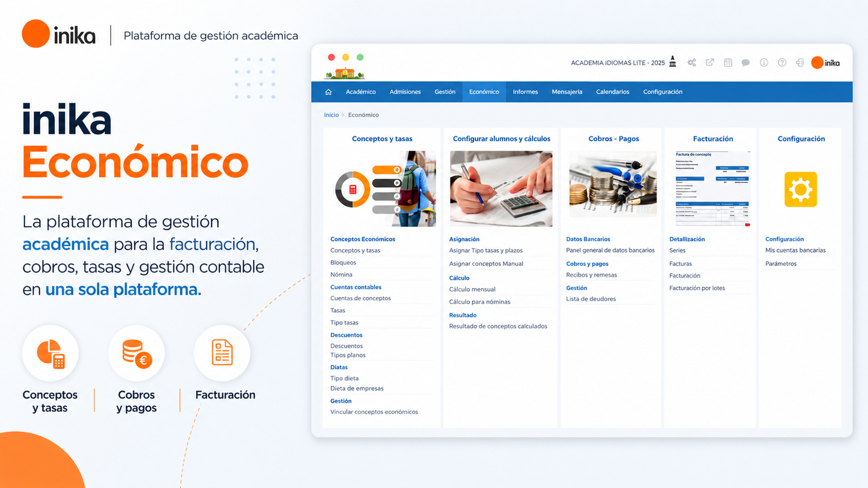Image resolution: width=868 pixels, height=488 pixels.
Task: Click the inika logo in page banner
Action: click(x=59, y=34)
